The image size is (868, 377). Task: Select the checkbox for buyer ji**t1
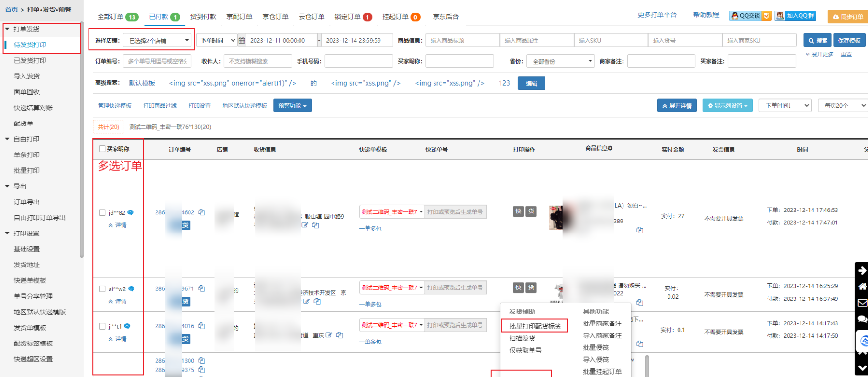(x=102, y=326)
